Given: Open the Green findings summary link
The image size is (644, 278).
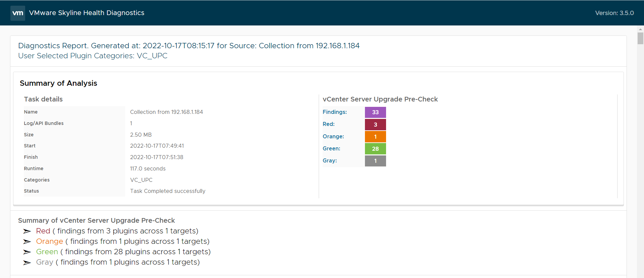Looking at the screenshot, I should coord(47,252).
